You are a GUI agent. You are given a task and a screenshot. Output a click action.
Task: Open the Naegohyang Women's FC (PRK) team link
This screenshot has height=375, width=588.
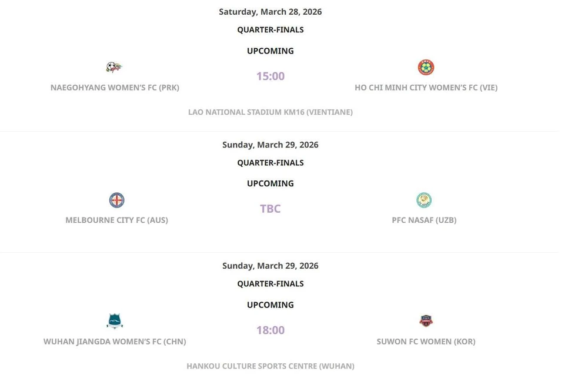pos(115,88)
